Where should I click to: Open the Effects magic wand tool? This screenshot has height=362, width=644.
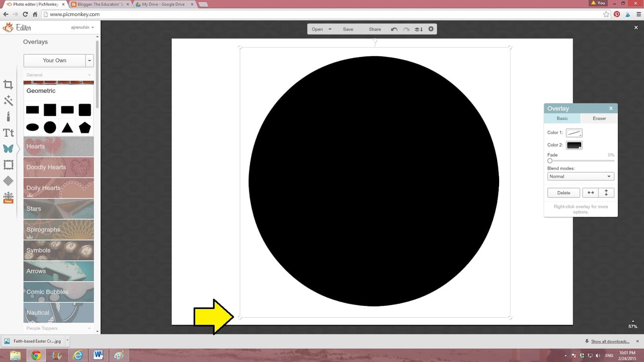coord(8,101)
